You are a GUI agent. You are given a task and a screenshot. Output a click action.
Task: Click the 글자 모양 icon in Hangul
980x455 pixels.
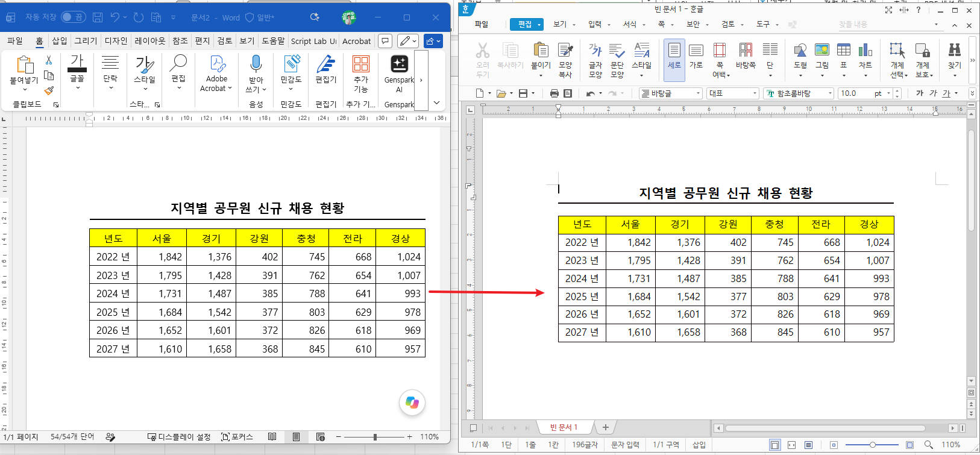pos(595,60)
